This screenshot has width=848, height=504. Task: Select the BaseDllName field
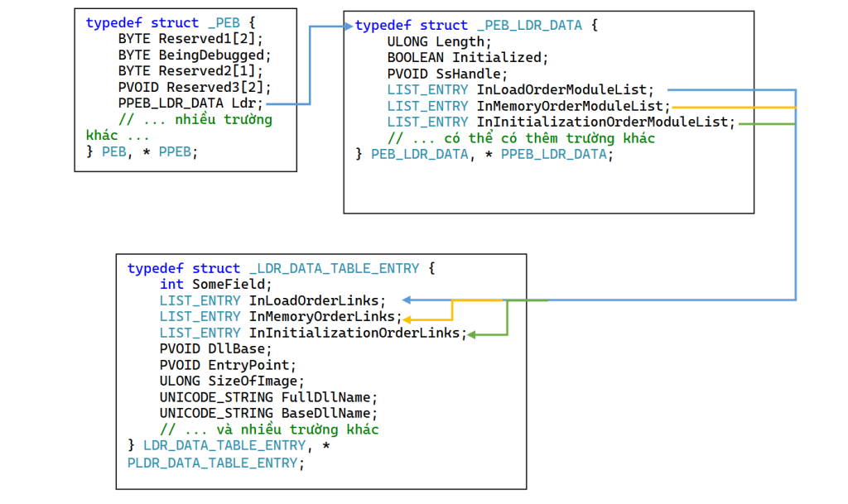pos(330,413)
